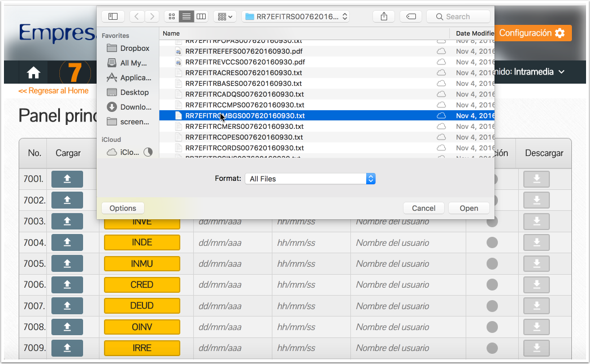Screen dimensions: 590x364
Task: Switch to icon view in file dialog
Action: (x=172, y=16)
